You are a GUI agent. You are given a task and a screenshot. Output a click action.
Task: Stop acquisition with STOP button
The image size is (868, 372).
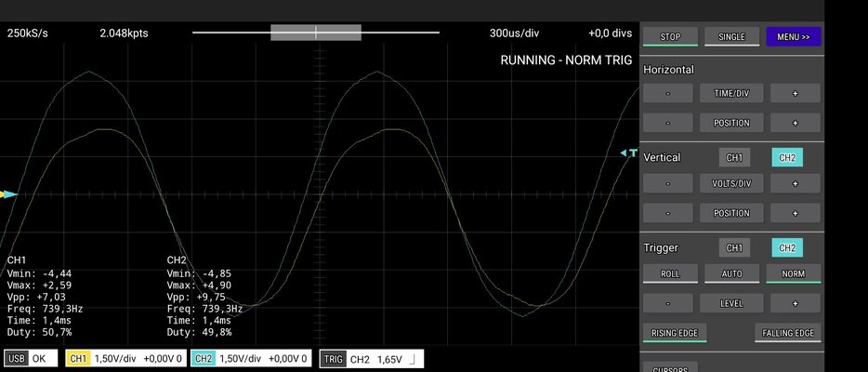coord(670,36)
